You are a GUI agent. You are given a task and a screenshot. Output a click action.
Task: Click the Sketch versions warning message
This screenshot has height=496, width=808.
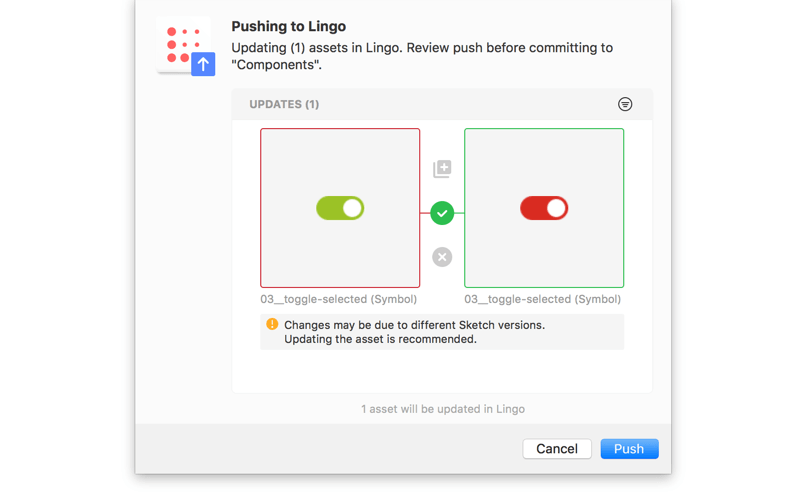pyautogui.click(x=414, y=332)
